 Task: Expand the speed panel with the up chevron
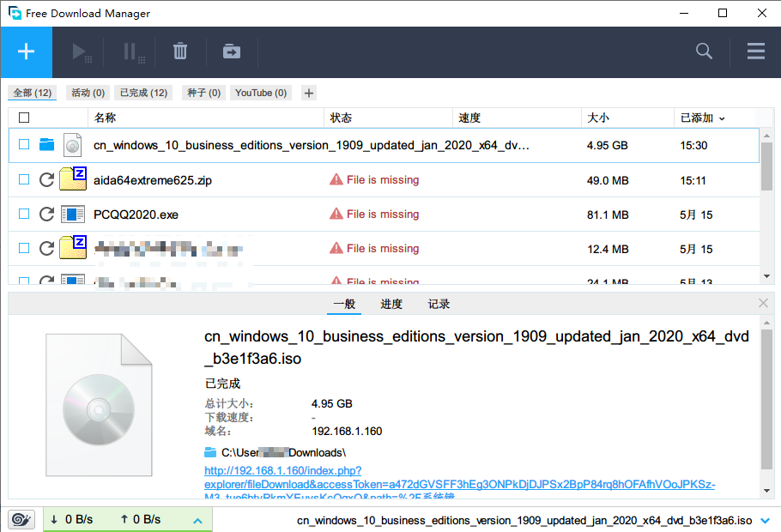[x=197, y=521]
